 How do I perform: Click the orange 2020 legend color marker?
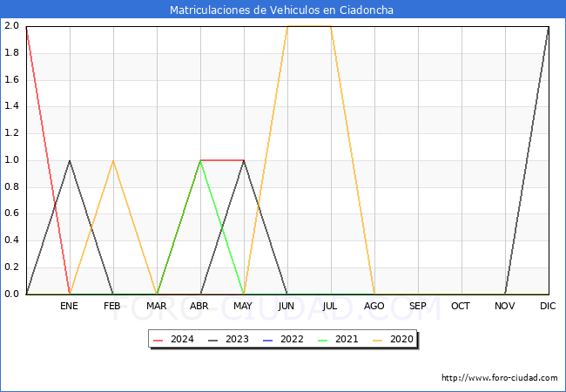click(x=378, y=340)
